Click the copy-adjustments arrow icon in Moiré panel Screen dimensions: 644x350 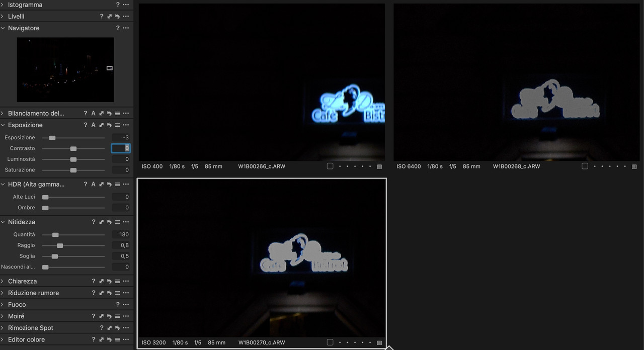(101, 316)
